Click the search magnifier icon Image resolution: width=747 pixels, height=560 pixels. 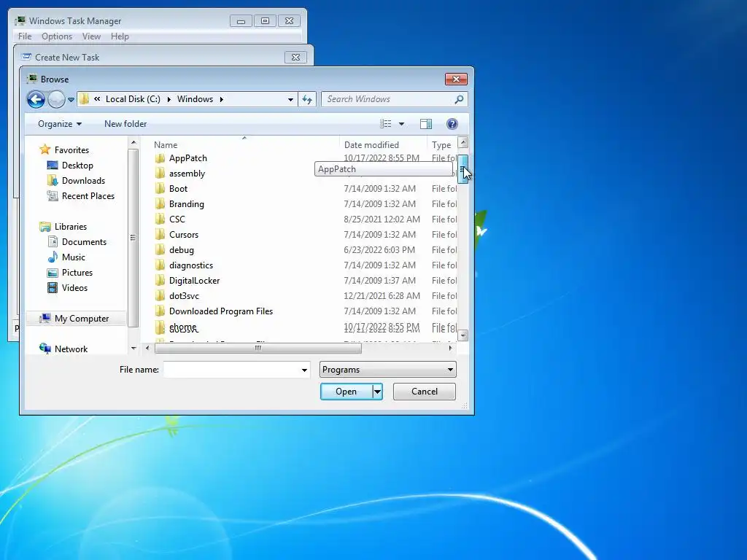pos(459,99)
